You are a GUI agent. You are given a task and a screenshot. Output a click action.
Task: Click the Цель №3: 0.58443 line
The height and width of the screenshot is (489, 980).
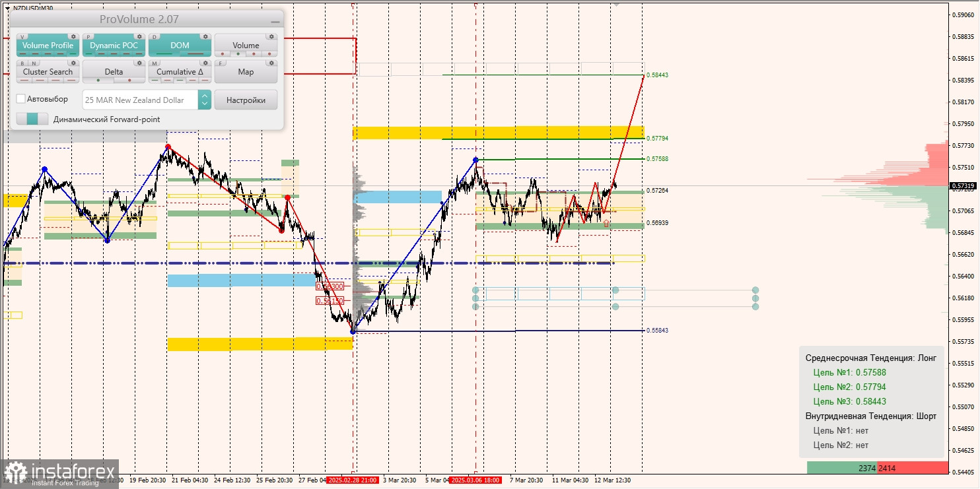[850, 401]
